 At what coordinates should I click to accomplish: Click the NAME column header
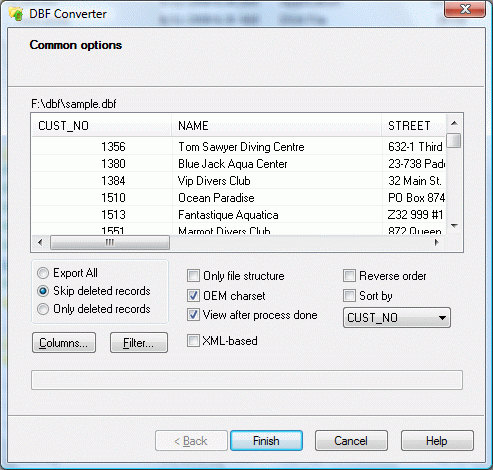276,126
